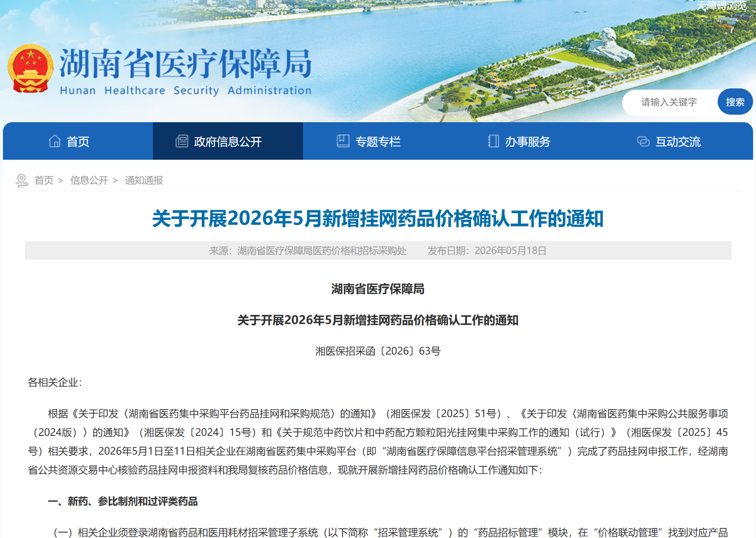Screen dimensions: 756x538
Task: Click the 信息公开 breadcrumb link
Action: (89, 180)
